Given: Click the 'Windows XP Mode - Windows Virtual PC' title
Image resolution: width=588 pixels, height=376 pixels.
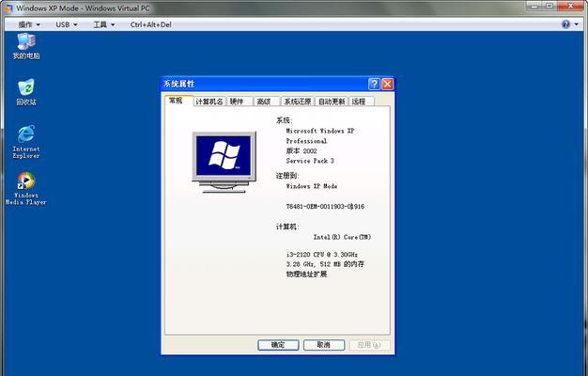Looking at the screenshot, I should click(83, 8).
